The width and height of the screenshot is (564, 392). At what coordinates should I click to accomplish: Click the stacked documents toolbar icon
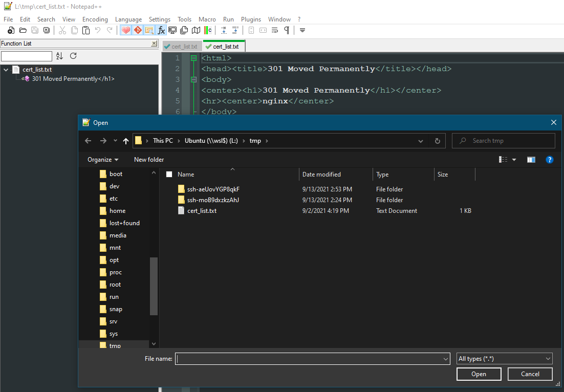184,31
